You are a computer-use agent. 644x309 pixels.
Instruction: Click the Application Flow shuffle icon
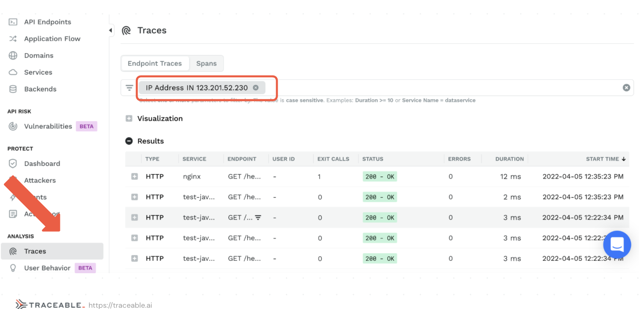tap(13, 39)
